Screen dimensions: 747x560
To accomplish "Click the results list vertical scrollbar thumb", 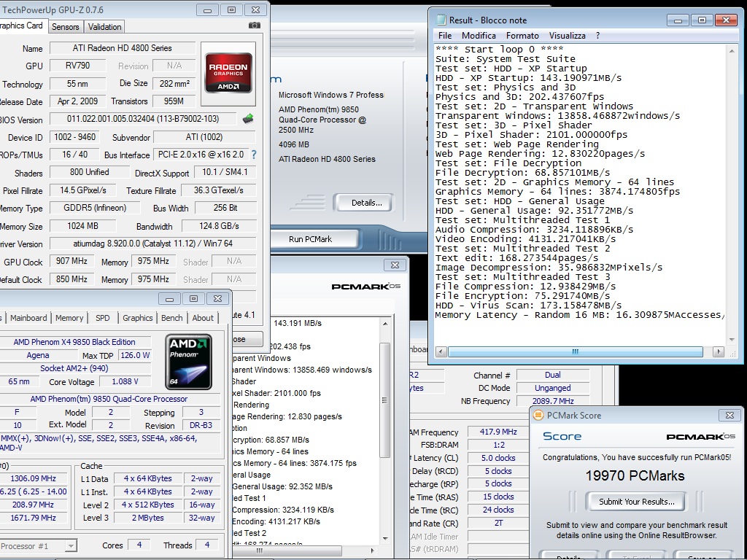I will coord(385,401).
